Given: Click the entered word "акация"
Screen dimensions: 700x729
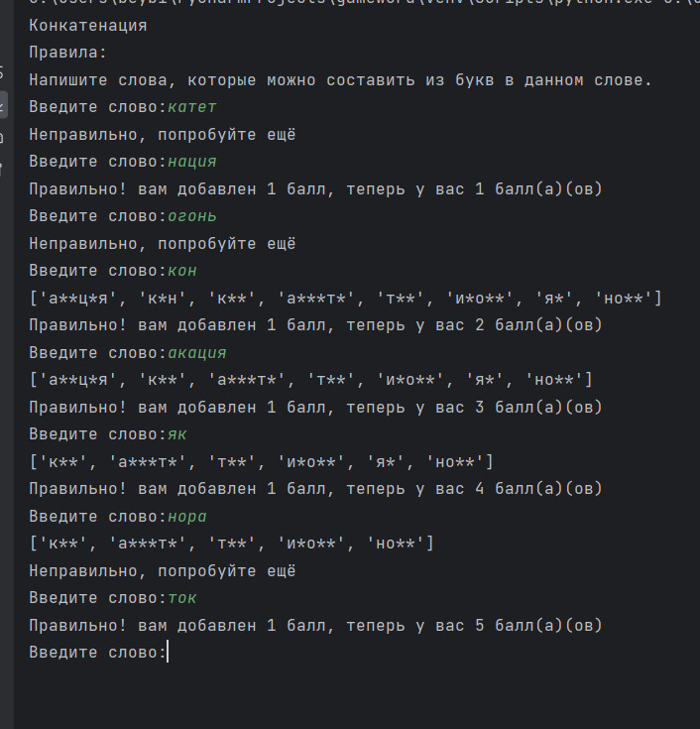Looking at the screenshot, I should pos(197,352).
